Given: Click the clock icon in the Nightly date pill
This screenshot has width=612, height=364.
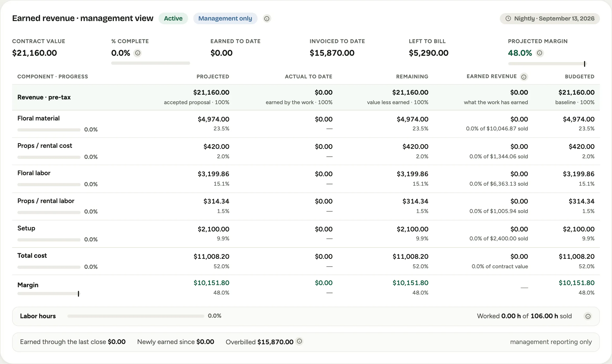Looking at the screenshot, I should coord(508,19).
